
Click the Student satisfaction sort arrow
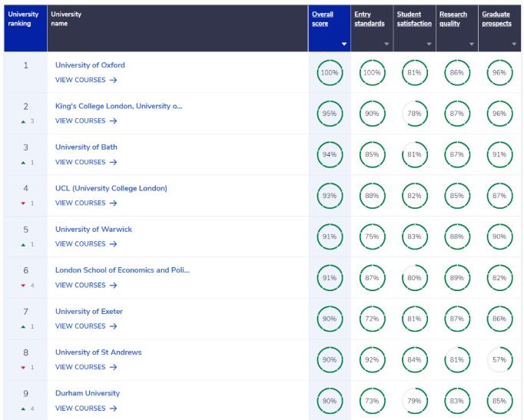(429, 44)
